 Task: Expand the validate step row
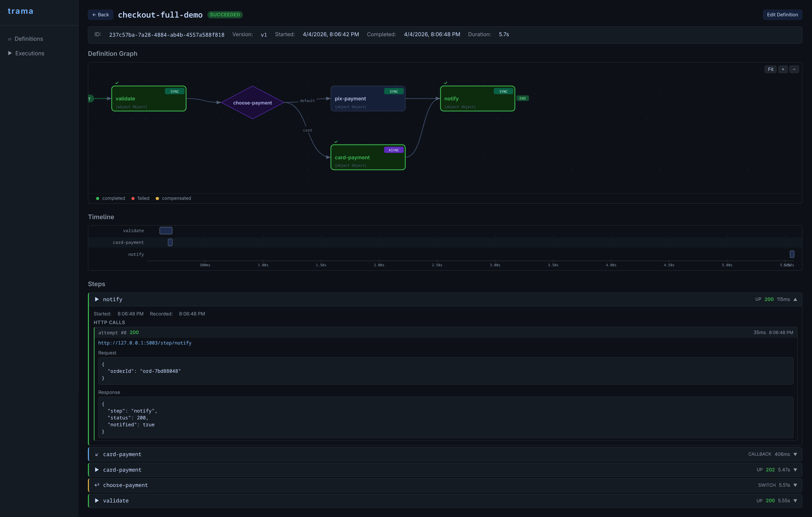click(x=445, y=500)
